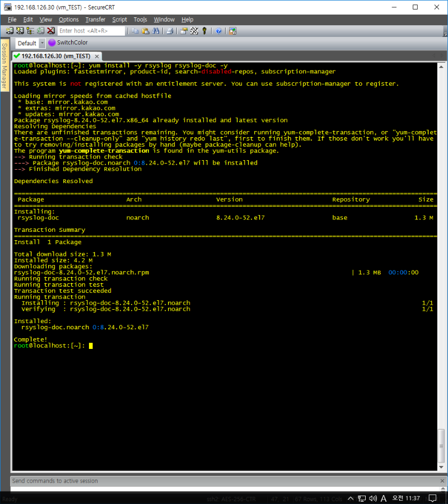
Task: Click the Enter host input field
Action: coord(91,31)
